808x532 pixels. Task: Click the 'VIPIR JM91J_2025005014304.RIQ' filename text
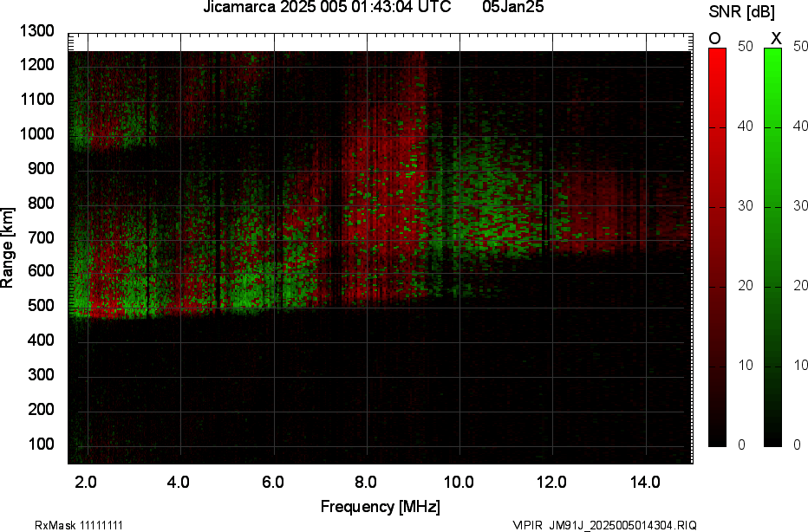coord(604,525)
